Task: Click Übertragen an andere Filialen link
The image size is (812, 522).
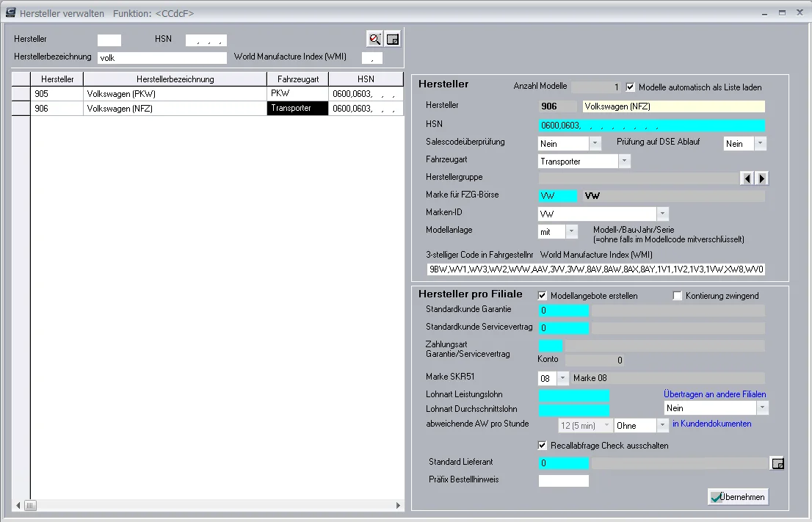Action: click(x=714, y=394)
